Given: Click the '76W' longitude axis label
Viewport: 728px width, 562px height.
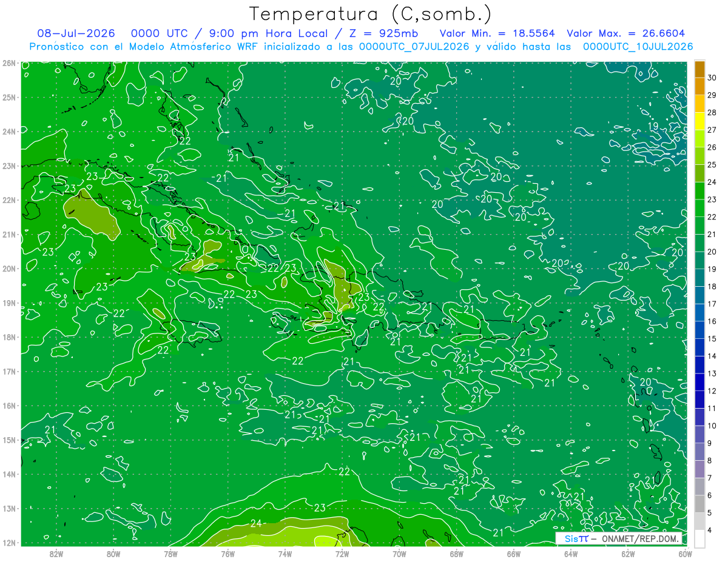Looking at the screenshot, I should [x=228, y=554].
